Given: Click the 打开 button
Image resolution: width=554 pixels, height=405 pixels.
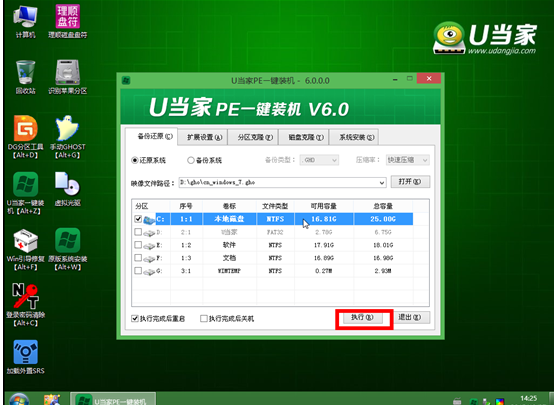Looking at the screenshot, I should (410, 182).
